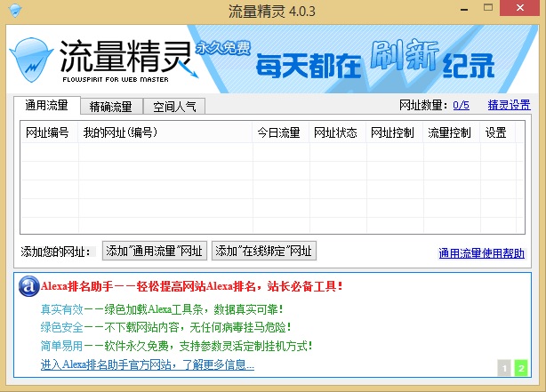Image resolution: width=546 pixels, height=392 pixels.
Task: Click the 真实有效 green text line
Action: pyautogui.click(x=162, y=309)
